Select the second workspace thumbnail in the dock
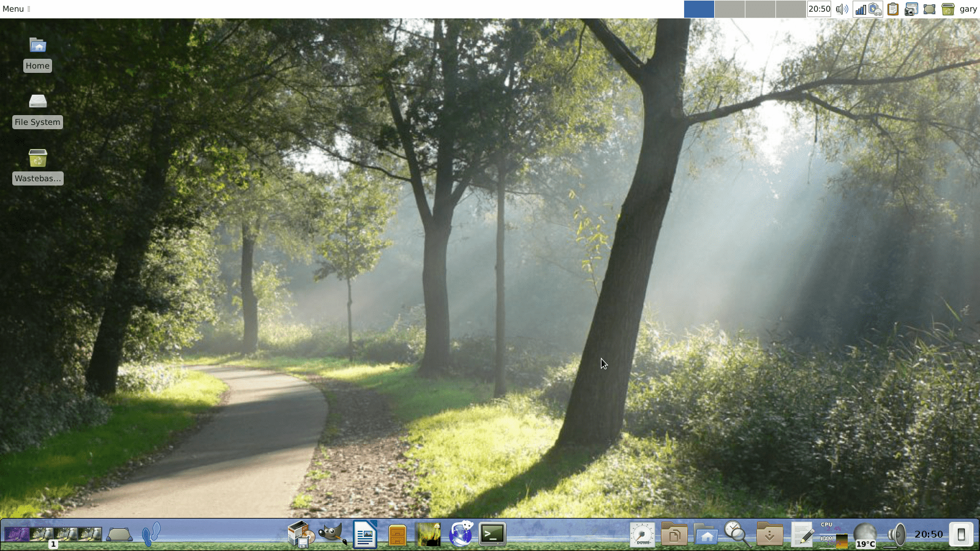 [x=41, y=534]
